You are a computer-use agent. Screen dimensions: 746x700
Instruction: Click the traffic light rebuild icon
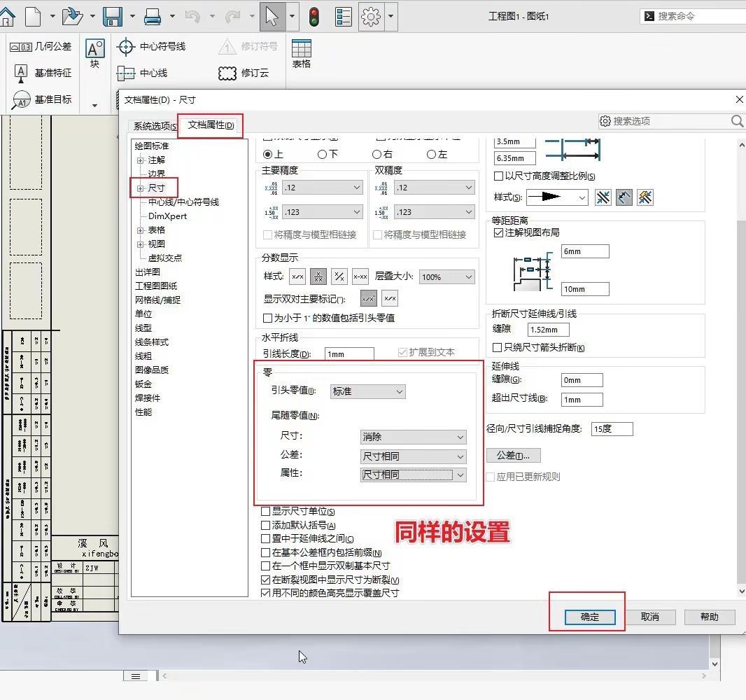pyautogui.click(x=314, y=17)
